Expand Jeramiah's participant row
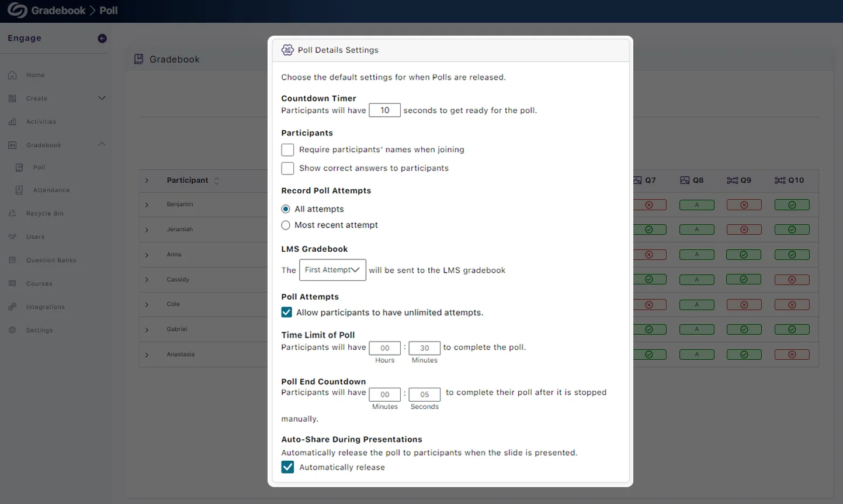This screenshot has width=843, height=504. pyautogui.click(x=147, y=230)
